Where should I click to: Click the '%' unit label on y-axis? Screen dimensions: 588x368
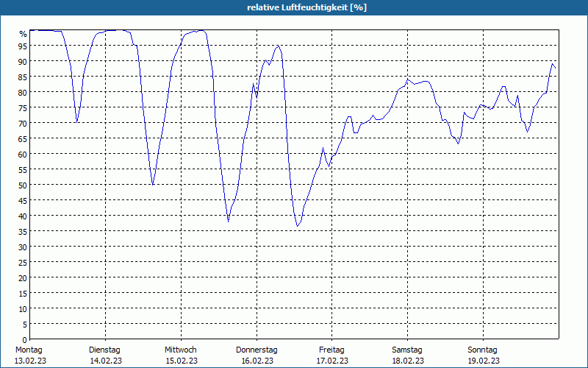pyautogui.click(x=24, y=34)
